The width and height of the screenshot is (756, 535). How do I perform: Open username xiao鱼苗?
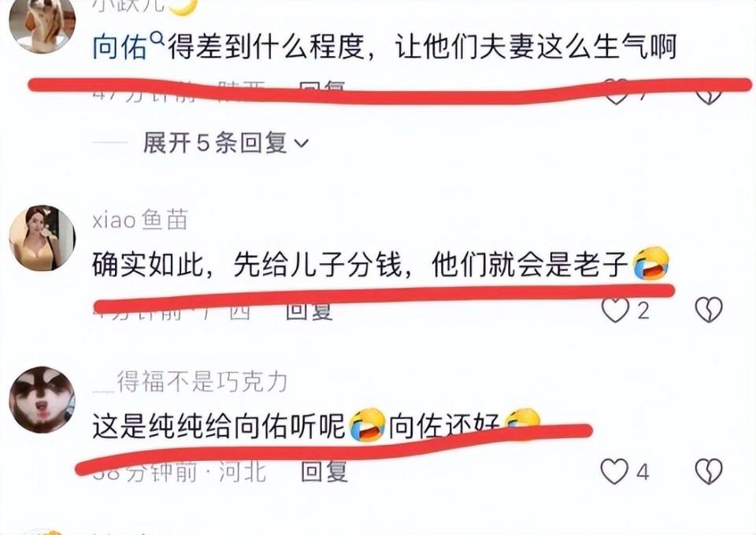[x=140, y=220]
